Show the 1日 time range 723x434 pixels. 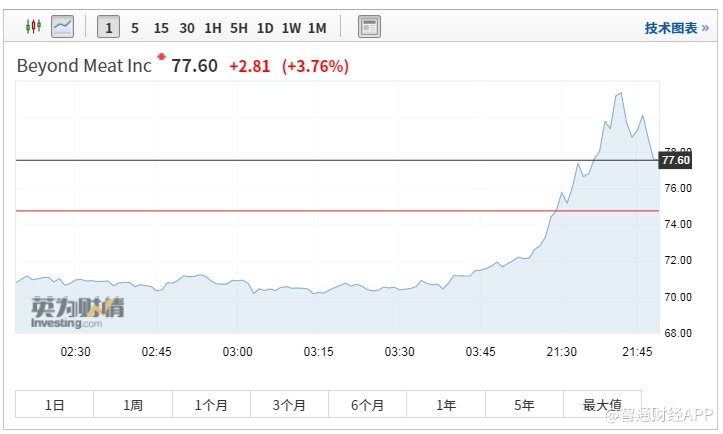click(x=55, y=405)
